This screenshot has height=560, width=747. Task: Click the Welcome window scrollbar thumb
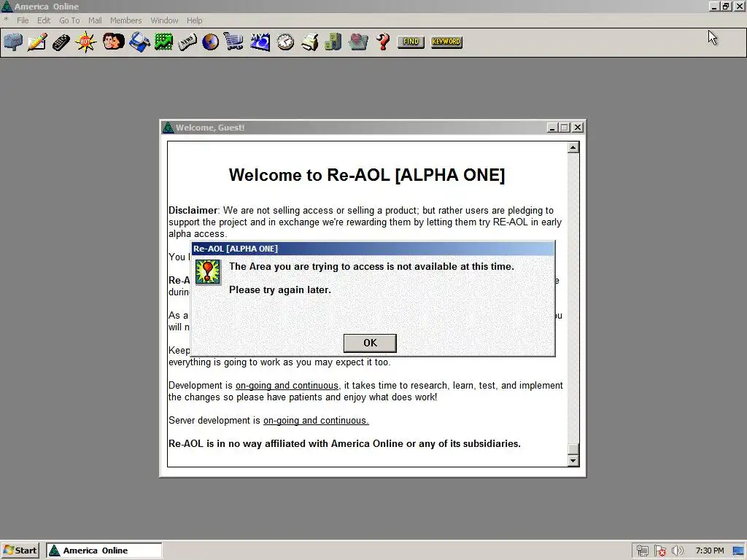point(573,449)
